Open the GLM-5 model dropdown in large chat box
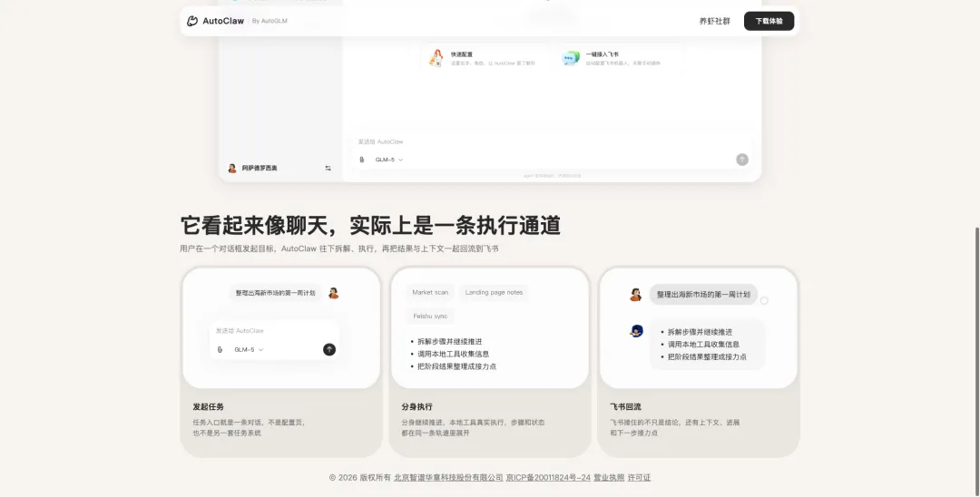 pyautogui.click(x=388, y=160)
